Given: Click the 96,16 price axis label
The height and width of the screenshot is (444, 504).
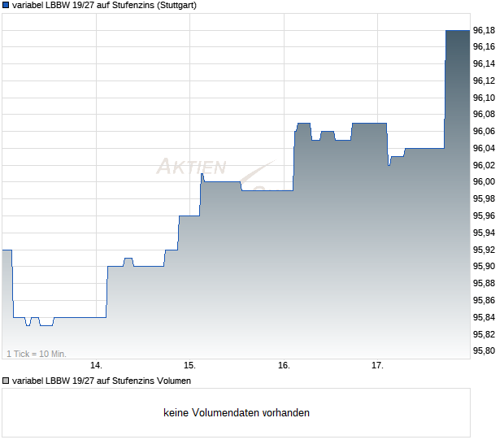Looking at the screenshot, I should pos(484,47).
